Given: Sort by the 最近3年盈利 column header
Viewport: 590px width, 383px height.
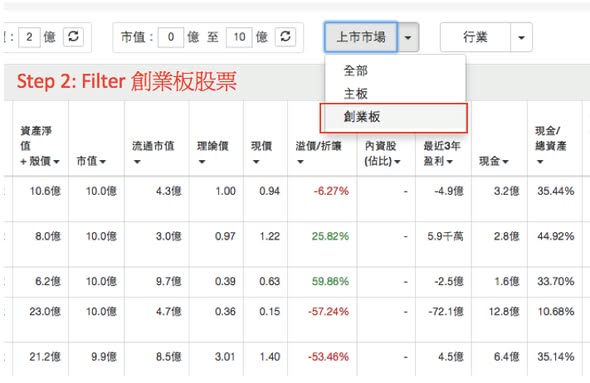Looking at the screenshot, I should click(x=442, y=154).
